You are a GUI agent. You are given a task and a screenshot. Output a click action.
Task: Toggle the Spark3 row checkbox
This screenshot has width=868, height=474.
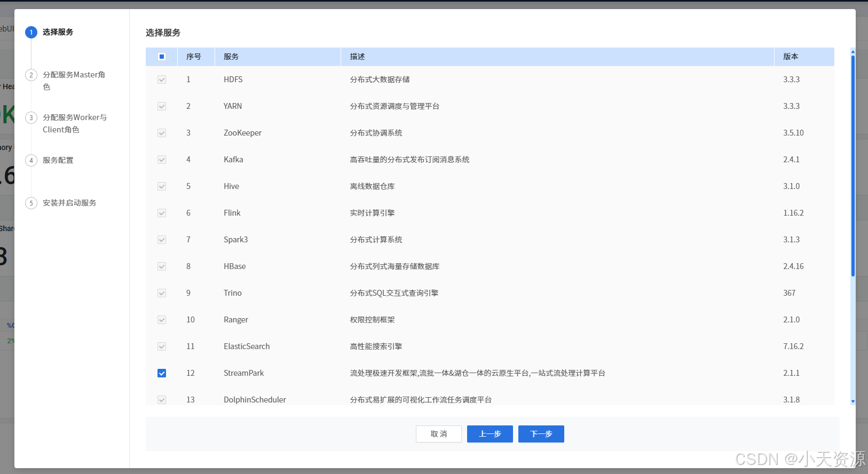pyautogui.click(x=162, y=240)
